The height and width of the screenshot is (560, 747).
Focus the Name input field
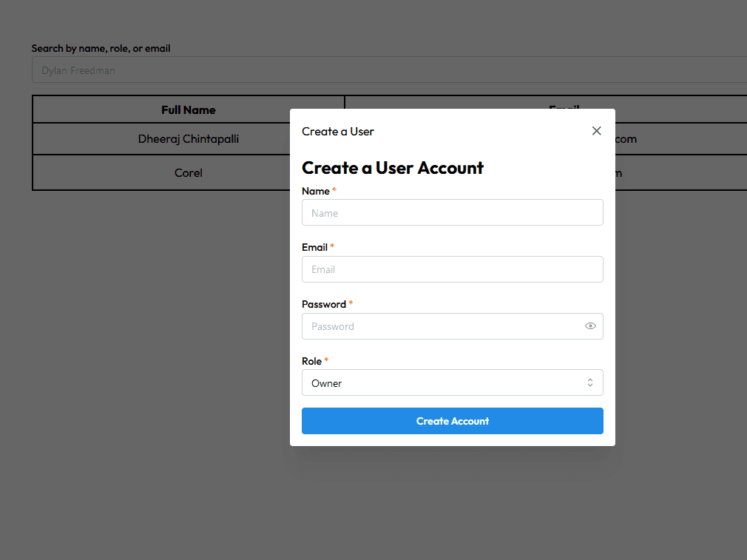452,212
